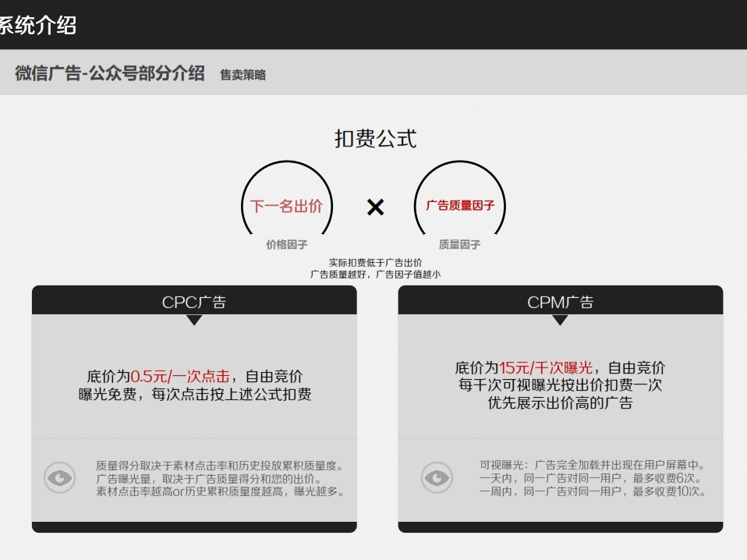The height and width of the screenshot is (560, 747).
Task: Click the 售卖策略 label
Action: coord(243,75)
